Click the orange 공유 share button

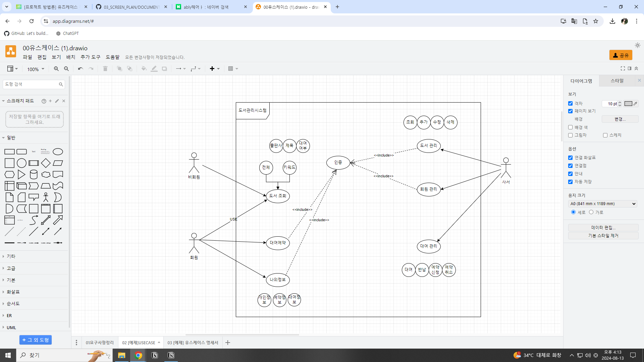621,55
